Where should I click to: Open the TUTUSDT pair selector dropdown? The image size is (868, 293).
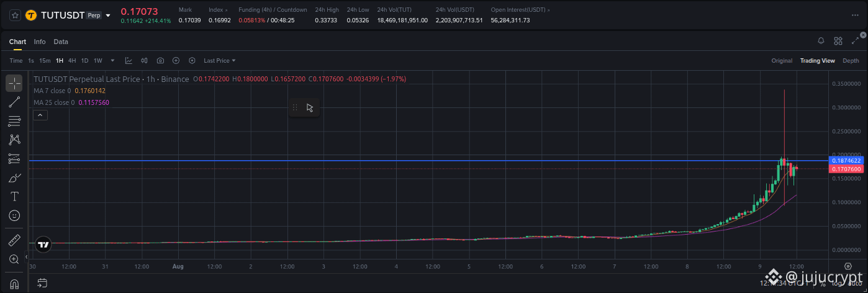coord(109,16)
